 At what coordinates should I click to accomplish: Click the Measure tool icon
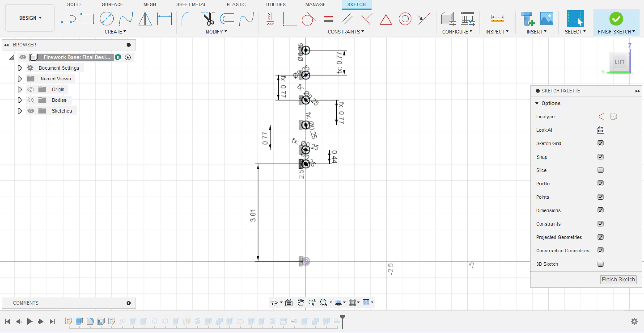[497, 19]
